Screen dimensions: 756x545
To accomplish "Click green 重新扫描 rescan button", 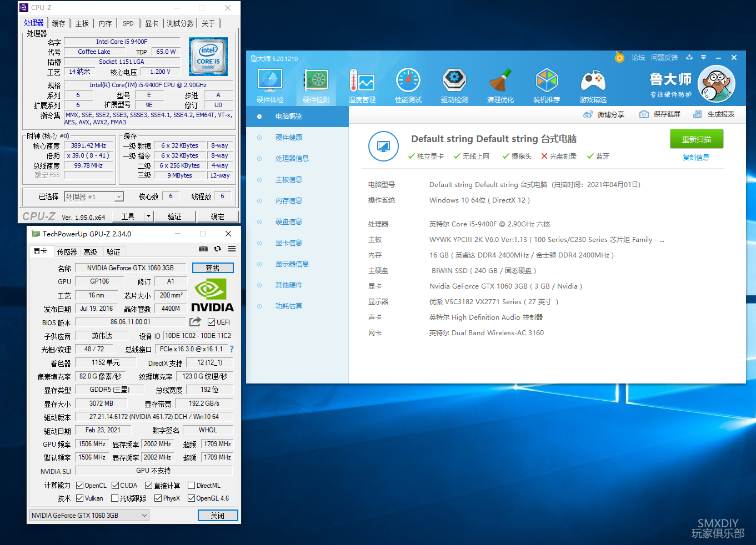I will (x=697, y=139).
